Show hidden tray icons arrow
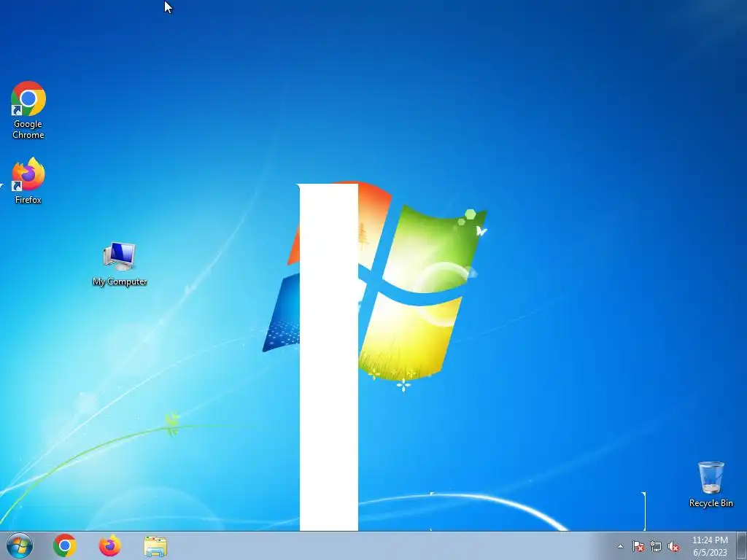The width and height of the screenshot is (747, 560). (620, 546)
